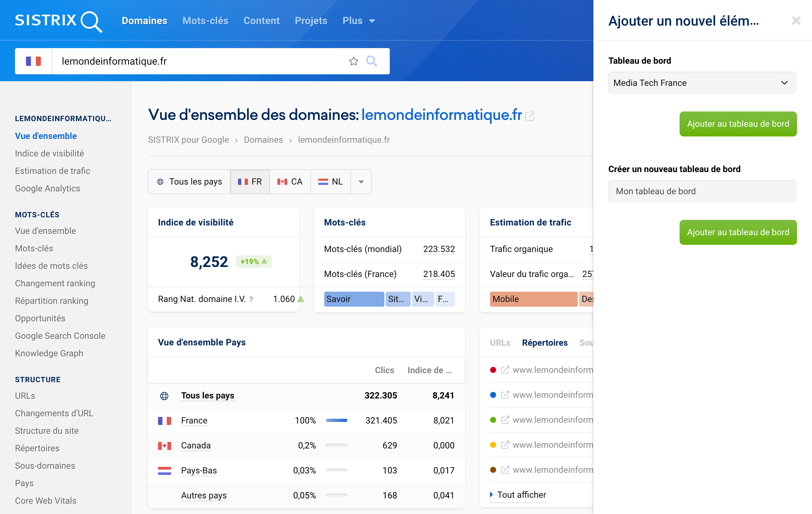Image resolution: width=812 pixels, height=514 pixels.
Task: Open Indice de visibilité in sidebar
Action: click(49, 153)
